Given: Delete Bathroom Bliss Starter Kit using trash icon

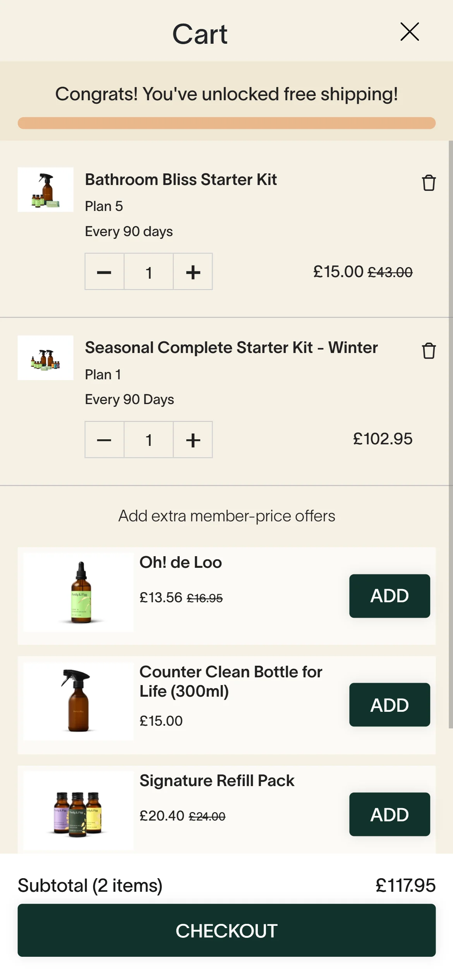Looking at the screenshot, I should pos(429,183).
